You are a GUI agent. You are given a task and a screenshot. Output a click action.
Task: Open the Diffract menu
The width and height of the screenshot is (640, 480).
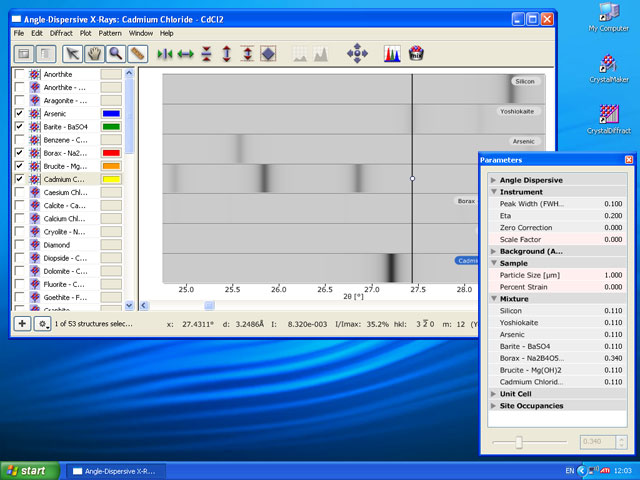(x=61, y=33)
